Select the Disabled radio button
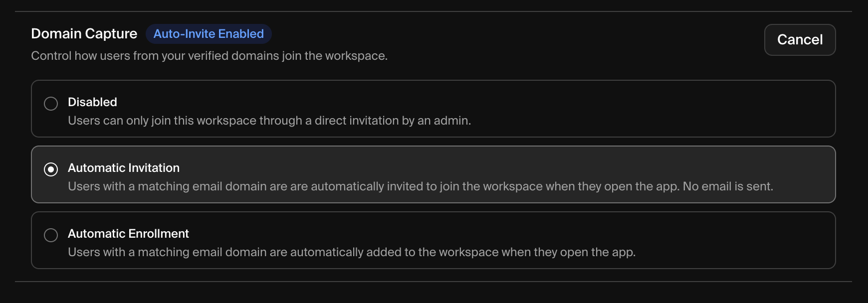This screenshot has width=868, height=303. pyautogui.click(x=51, y=104)
